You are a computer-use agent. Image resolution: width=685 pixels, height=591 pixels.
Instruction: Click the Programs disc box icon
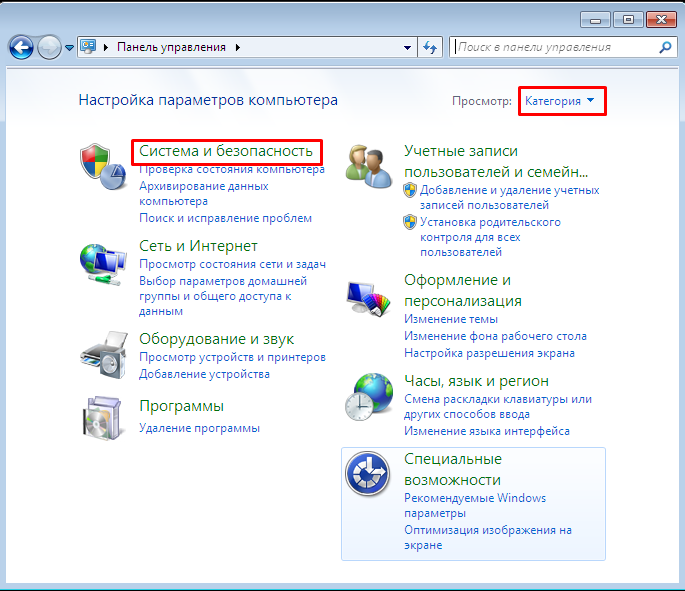pyautogui.click(x=102, y=418)
